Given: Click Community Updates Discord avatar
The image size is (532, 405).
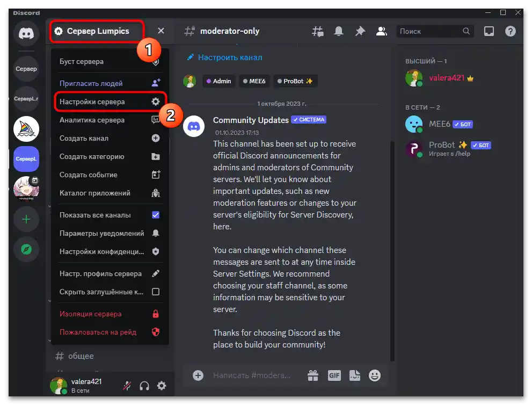Looking at the screenshot, I should point(194,126).
